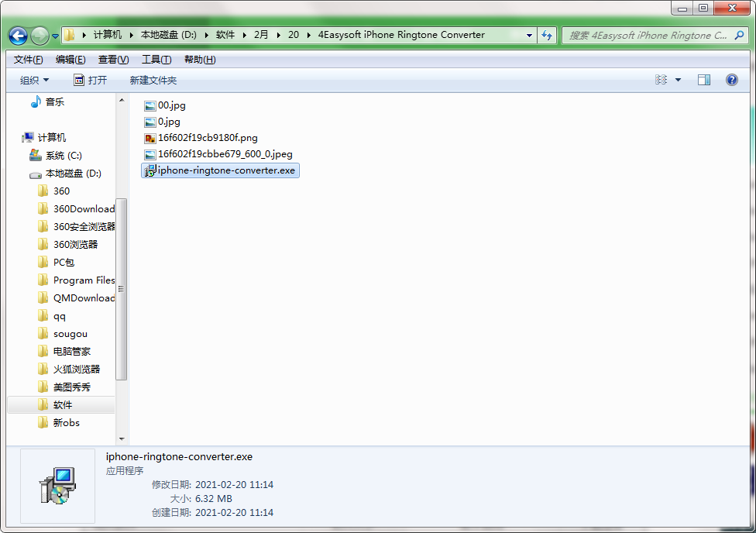Viewport: 756px width, 533px height.
Task: Click 新建文件夹 button
Action: 153,80
